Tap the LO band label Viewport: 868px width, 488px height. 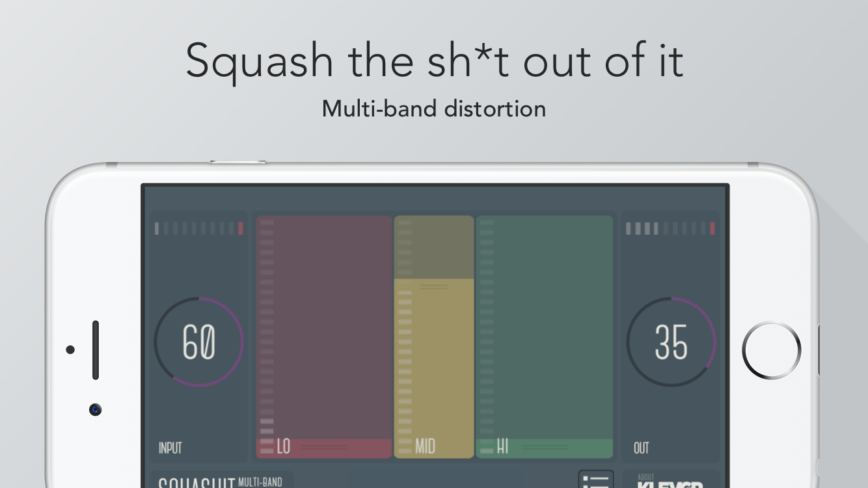[284, 446]
